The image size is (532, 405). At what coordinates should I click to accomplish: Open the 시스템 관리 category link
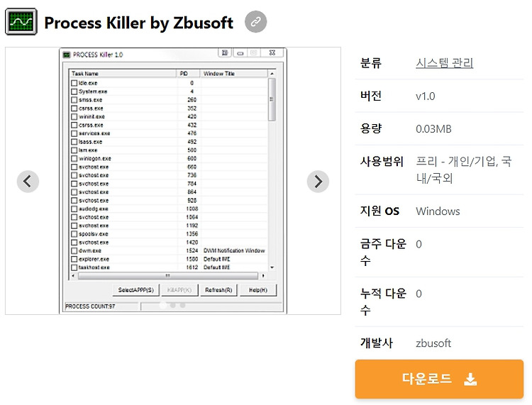point(445,62)
